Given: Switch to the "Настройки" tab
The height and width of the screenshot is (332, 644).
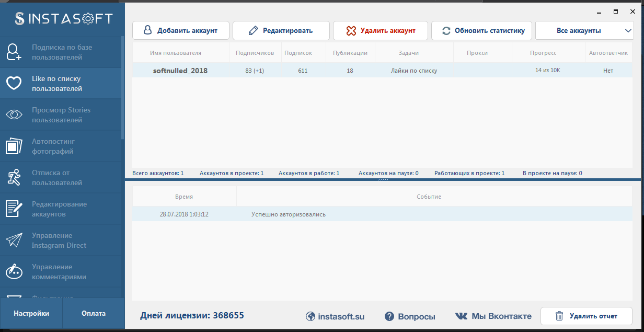Looking at the screenshot, I should coord(31,313).
